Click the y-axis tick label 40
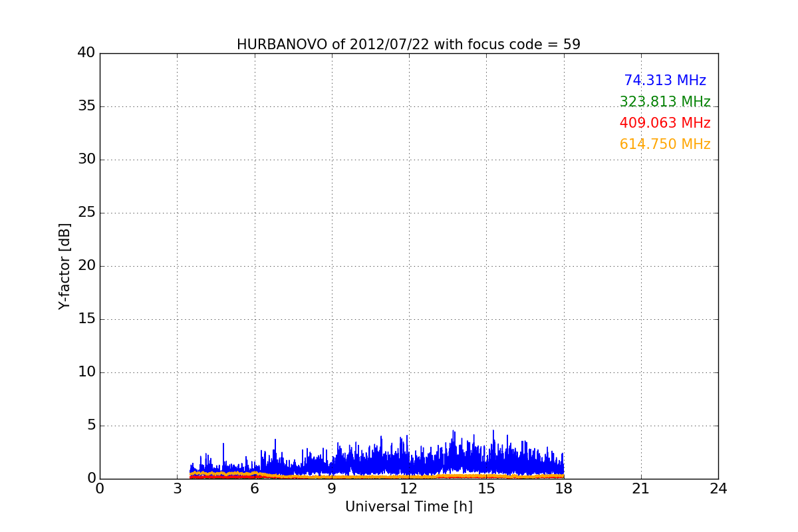This screenshot has width=798, height=532. coord(86,53)
